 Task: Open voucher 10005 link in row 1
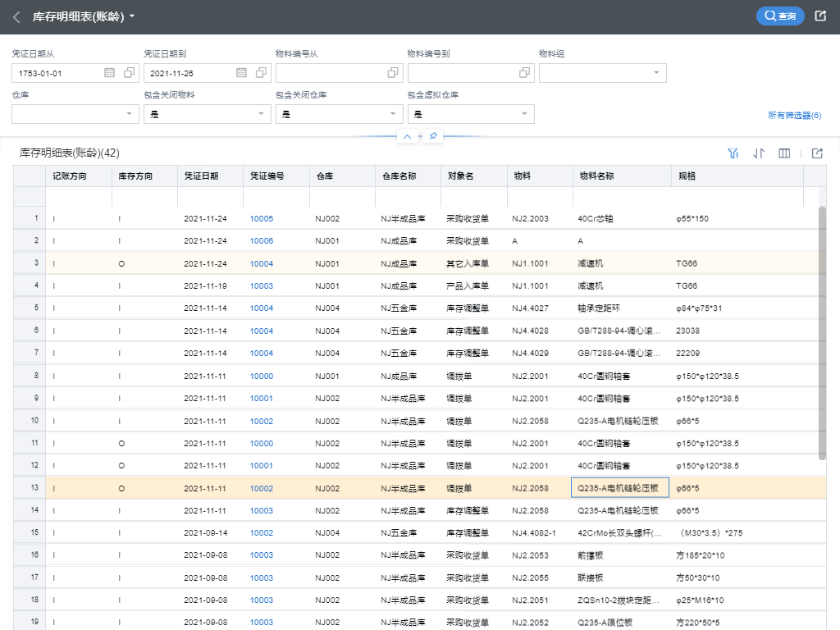tap(262, 218)
